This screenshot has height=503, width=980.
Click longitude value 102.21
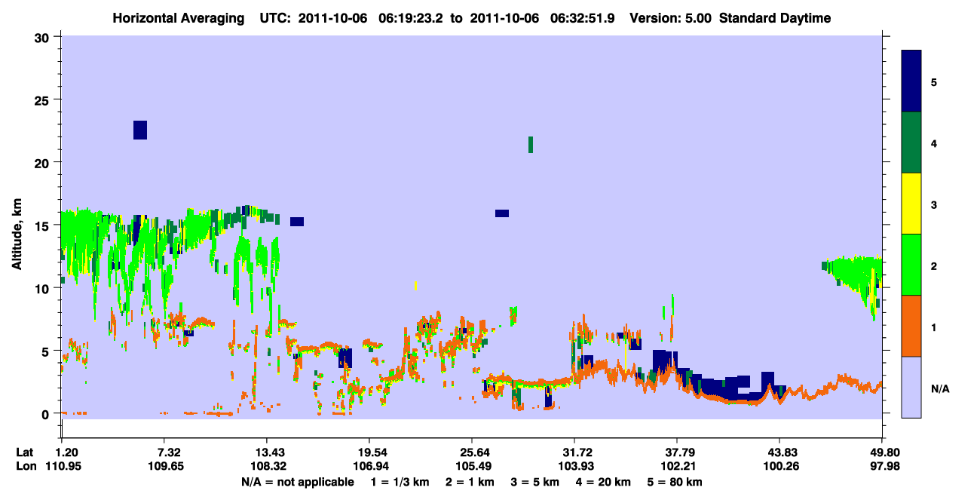[x=677, y=467]
